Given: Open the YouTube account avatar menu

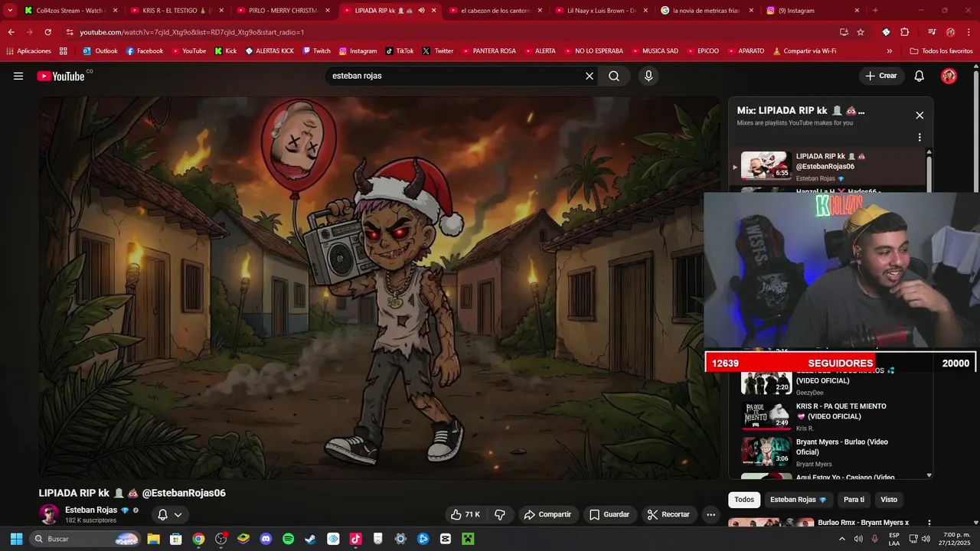Looking at the screenshot, I should (x=949, y=76).
